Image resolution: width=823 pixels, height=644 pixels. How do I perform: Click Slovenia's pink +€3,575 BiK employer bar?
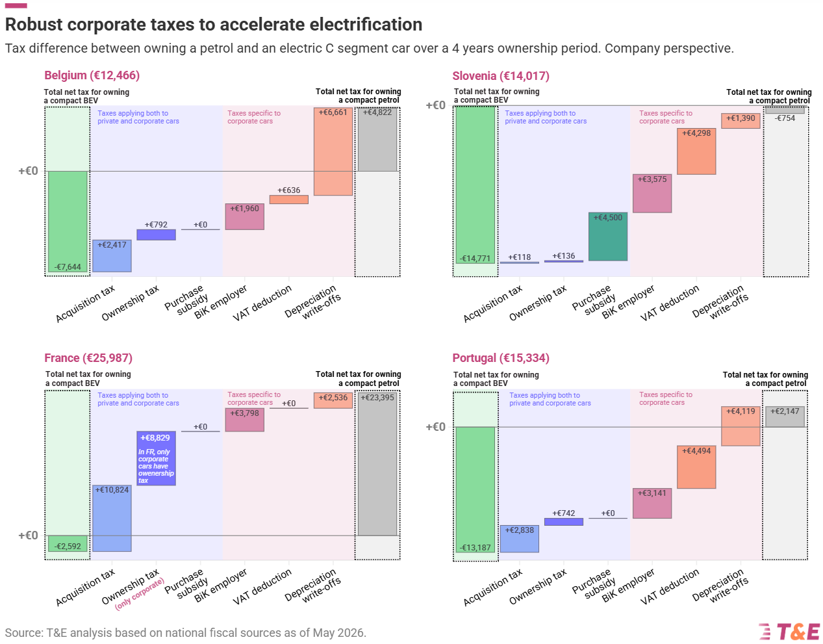(x=652, y=193)
